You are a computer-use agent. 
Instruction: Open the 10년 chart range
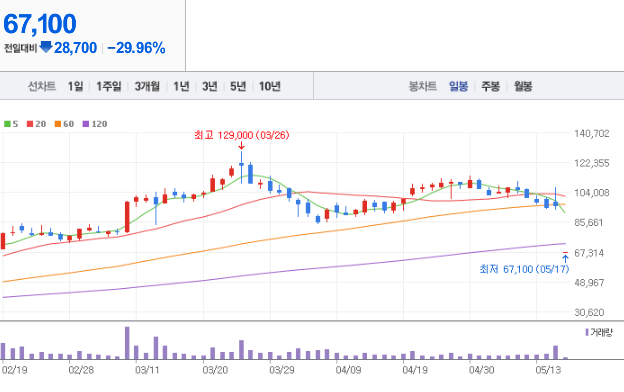[270, 86]
